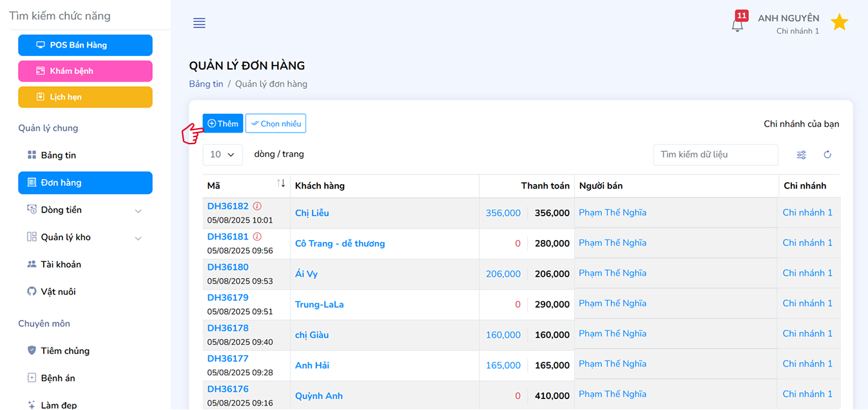Open Tiêm chủng in the sidebar
868x410 pixels.
coord(64,351)
